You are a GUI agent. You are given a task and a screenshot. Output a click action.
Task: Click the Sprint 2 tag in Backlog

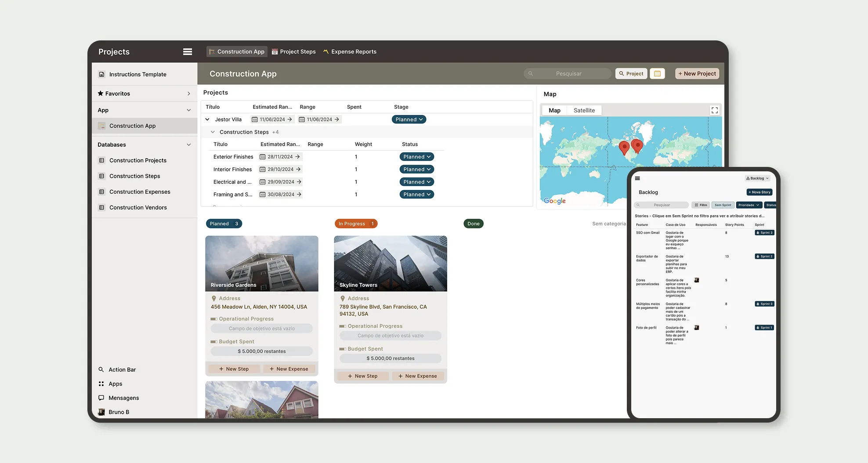(x=765, y=257)
